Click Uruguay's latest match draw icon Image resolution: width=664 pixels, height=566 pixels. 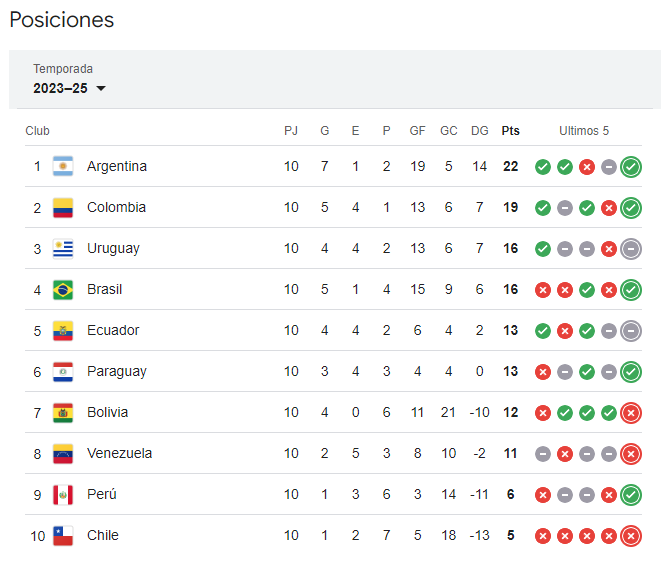(630, 248)
